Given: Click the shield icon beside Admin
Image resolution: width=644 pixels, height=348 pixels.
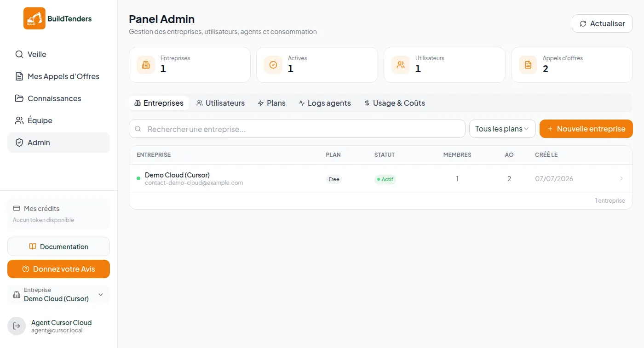Looking at the screenshot, I should [x=19, y=143].
